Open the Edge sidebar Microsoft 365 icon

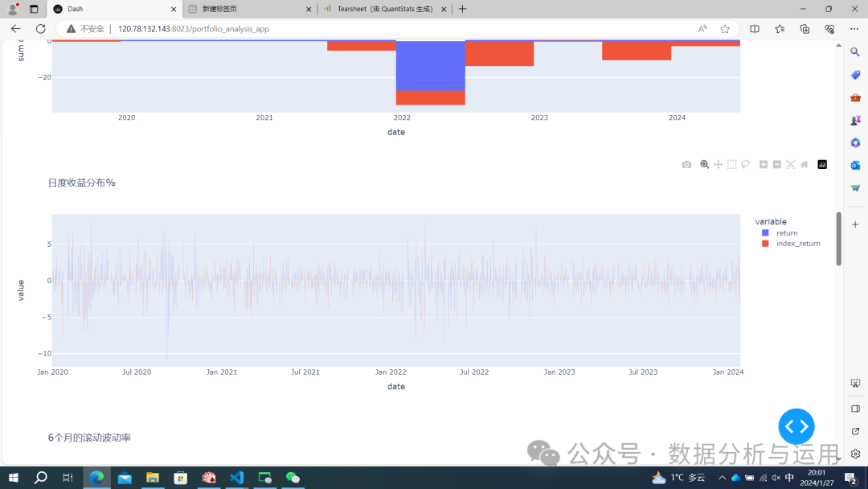click(855, 143)
